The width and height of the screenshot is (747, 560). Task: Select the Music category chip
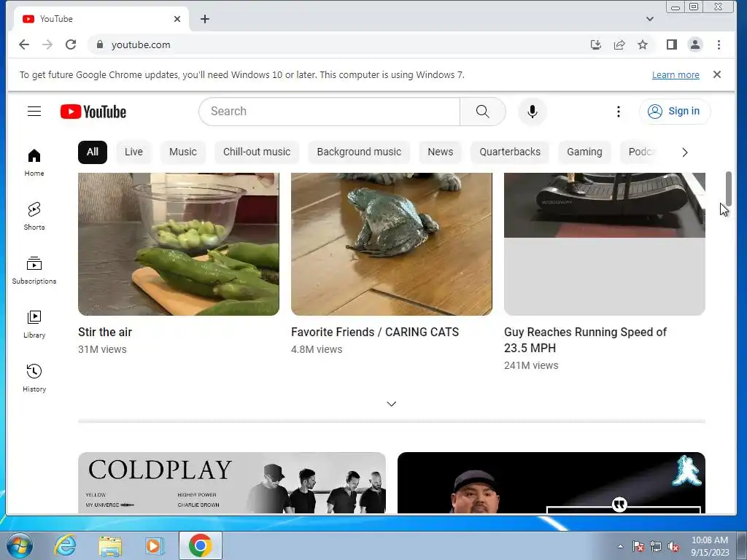[x=183, y=152]
